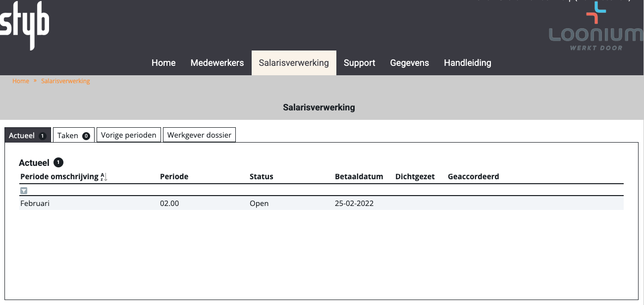Click the Styb logo
644x305 pixels.
coord(25,26)
